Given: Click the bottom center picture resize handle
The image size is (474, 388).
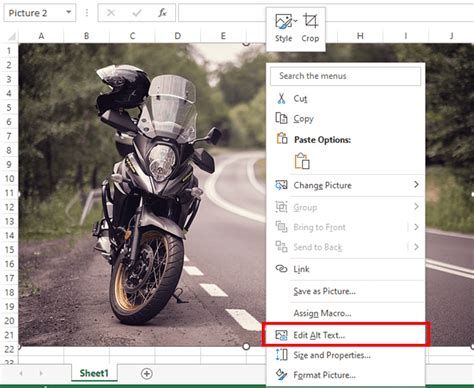Looking at the screenshot, I should [246, 347].
